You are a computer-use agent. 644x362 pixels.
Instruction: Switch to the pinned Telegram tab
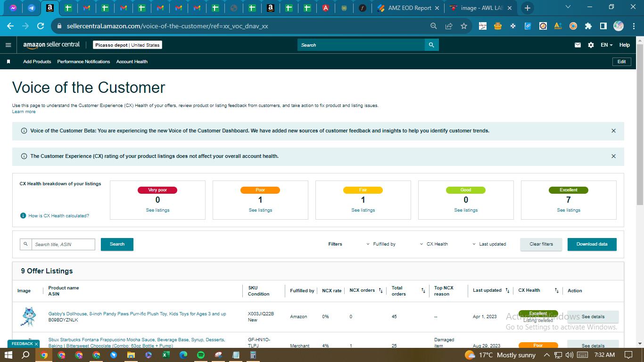coord(31,8)
